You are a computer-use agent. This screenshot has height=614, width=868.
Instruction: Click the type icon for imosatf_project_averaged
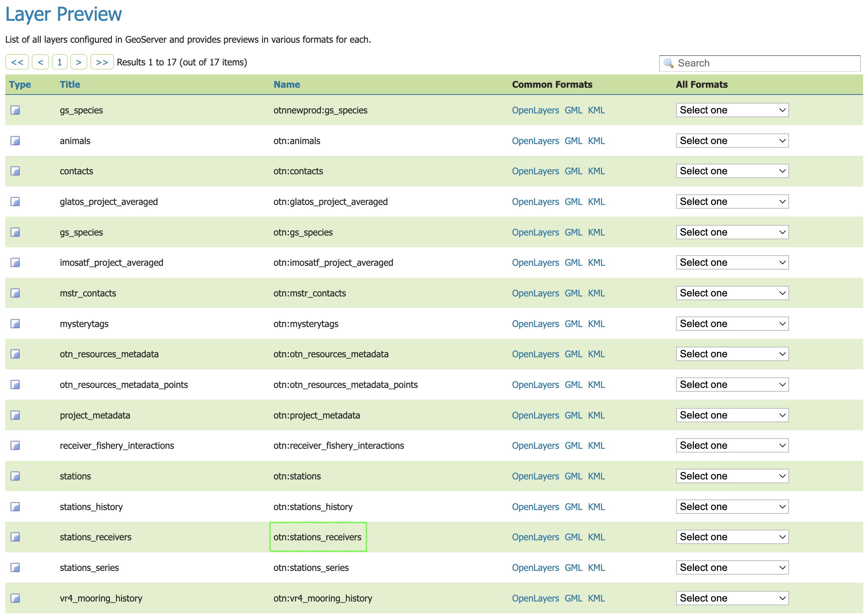(x=15, y=262)
